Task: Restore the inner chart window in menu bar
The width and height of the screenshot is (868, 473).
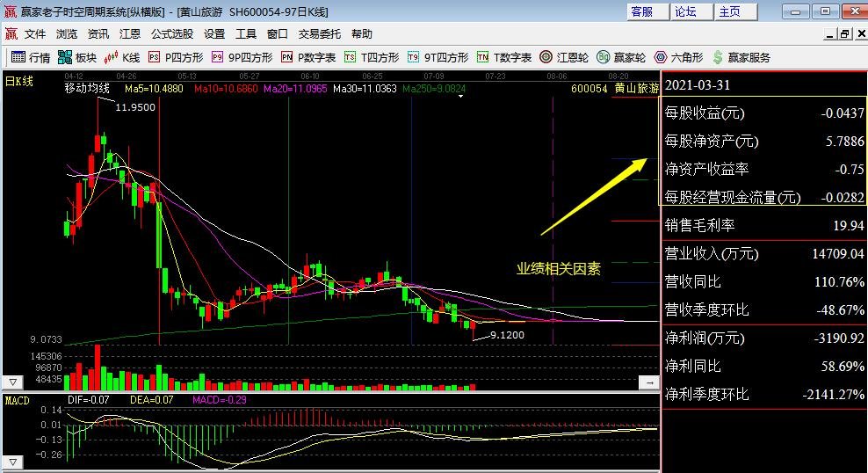Action: tap(845, 34)
